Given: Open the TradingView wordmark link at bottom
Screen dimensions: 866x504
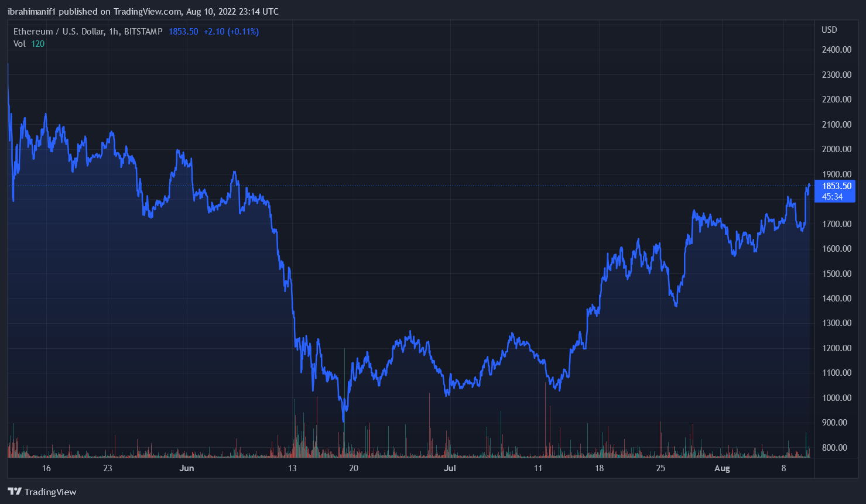Looking at the screenshot, I should [x=50, y=492].
